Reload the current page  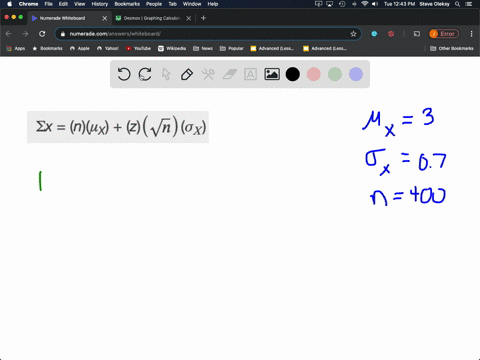tap(42, 34)
